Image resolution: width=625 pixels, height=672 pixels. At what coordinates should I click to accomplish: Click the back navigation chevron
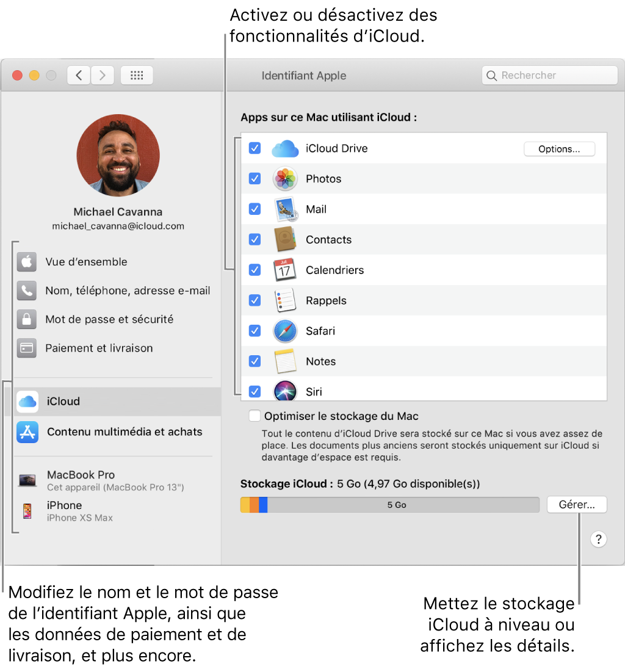coord(79,75)
